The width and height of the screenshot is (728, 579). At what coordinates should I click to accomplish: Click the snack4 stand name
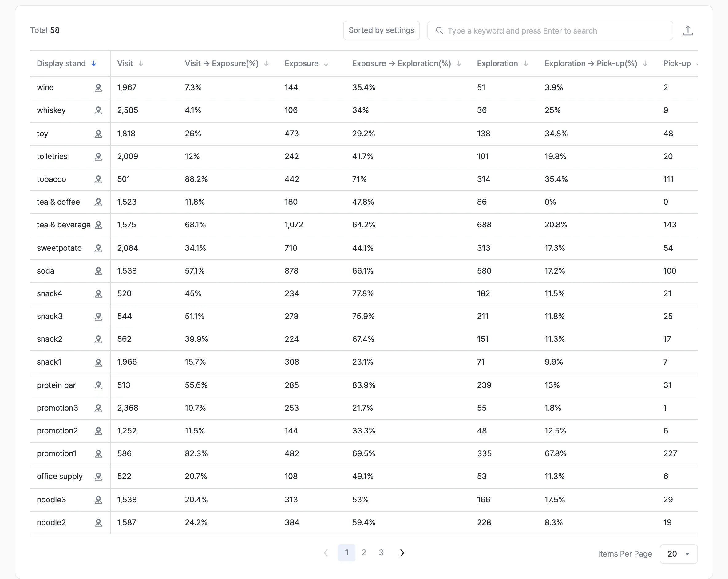(49, 293)
